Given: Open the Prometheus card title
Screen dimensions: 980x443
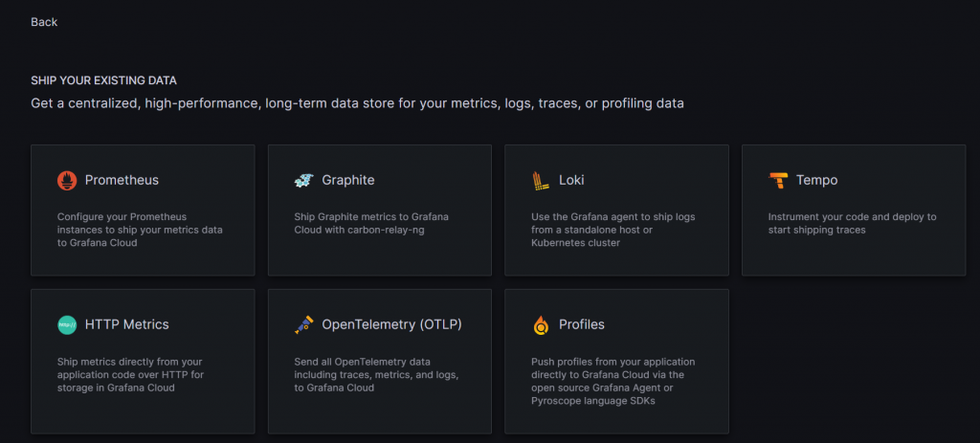Looking at the screenshot, I should (x=122, y=180).
